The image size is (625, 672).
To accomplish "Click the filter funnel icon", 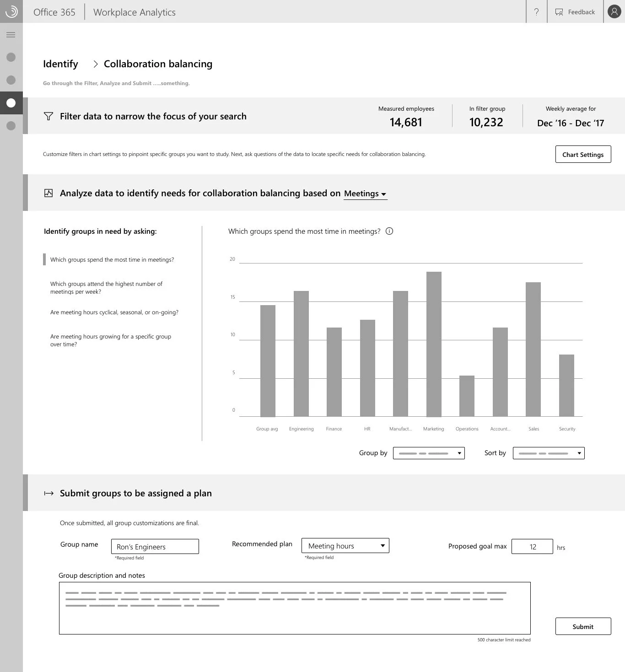I will [48, 116].
